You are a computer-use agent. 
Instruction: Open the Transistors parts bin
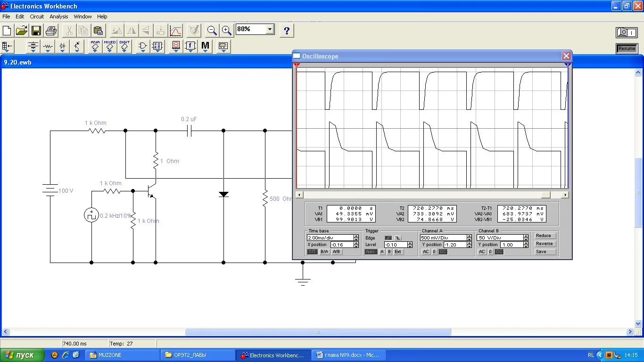(77, 46)
